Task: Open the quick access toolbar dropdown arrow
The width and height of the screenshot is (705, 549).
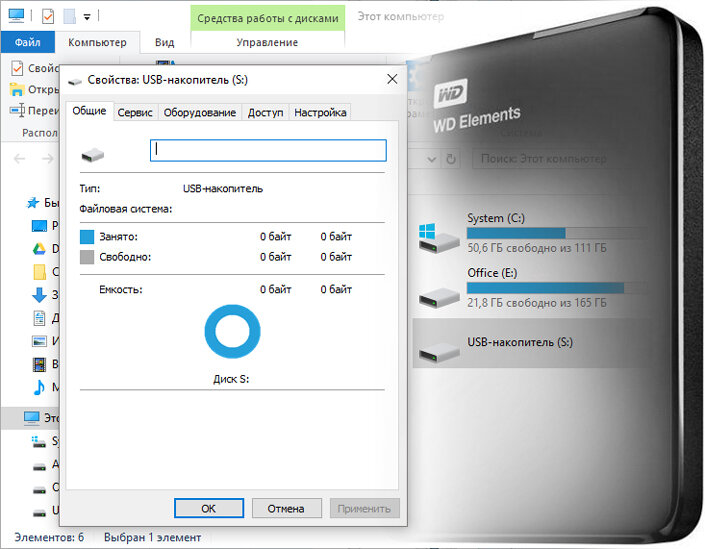Action: [87, 17]
